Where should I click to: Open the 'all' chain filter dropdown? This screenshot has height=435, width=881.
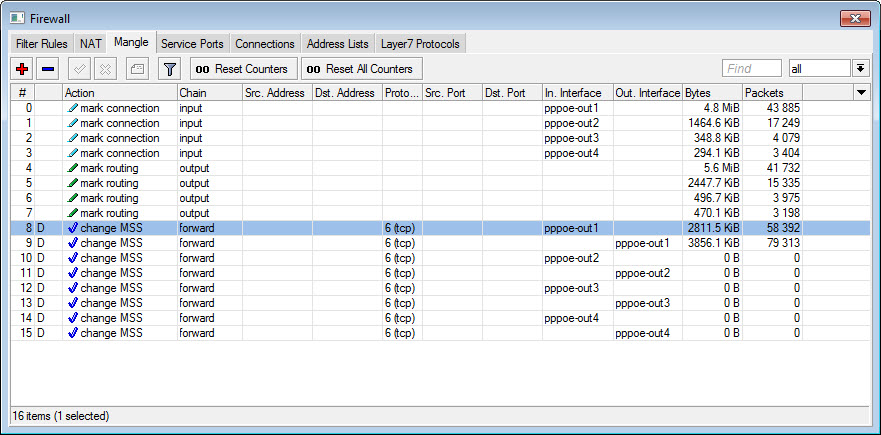(820, 69)
